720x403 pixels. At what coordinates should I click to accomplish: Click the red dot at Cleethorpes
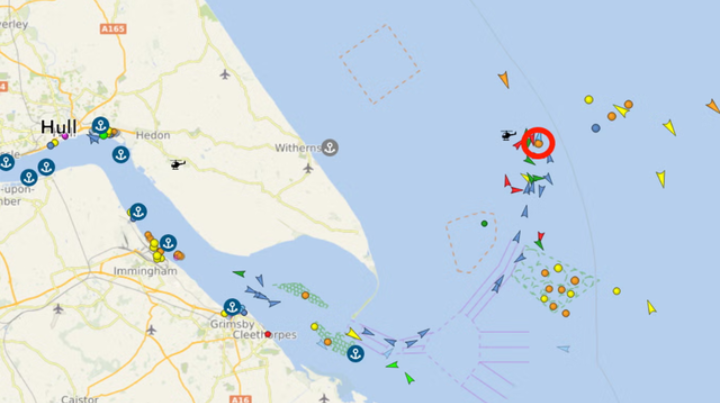point(268,334)
